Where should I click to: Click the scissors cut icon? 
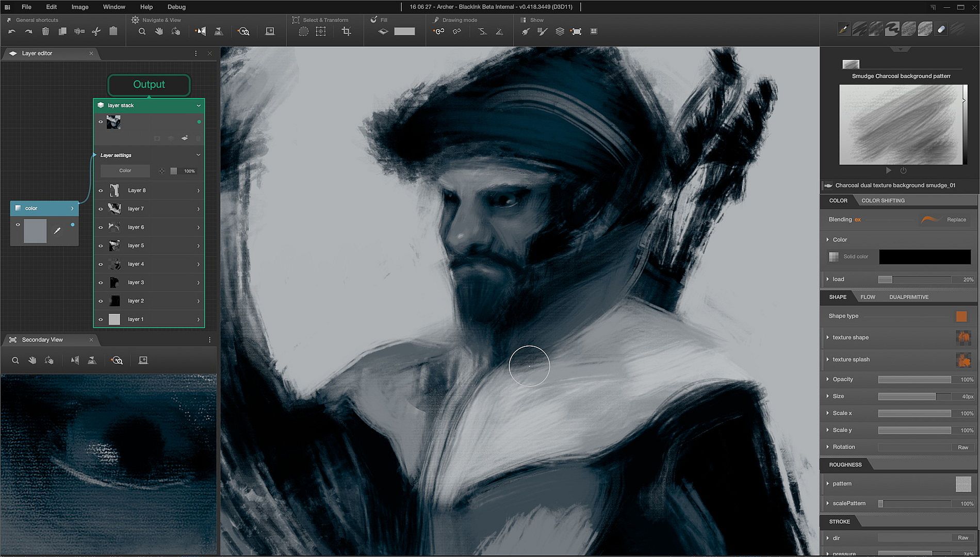click(96, 31)
